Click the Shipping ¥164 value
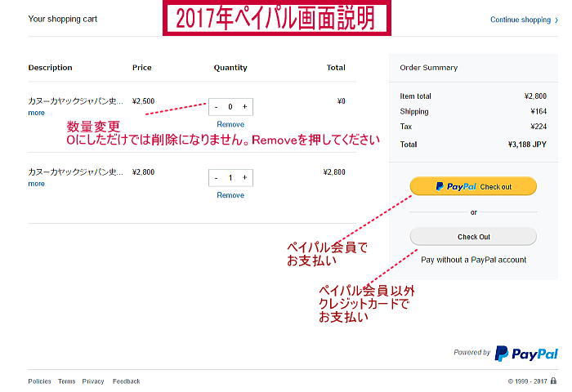 (x=538, y=111)
